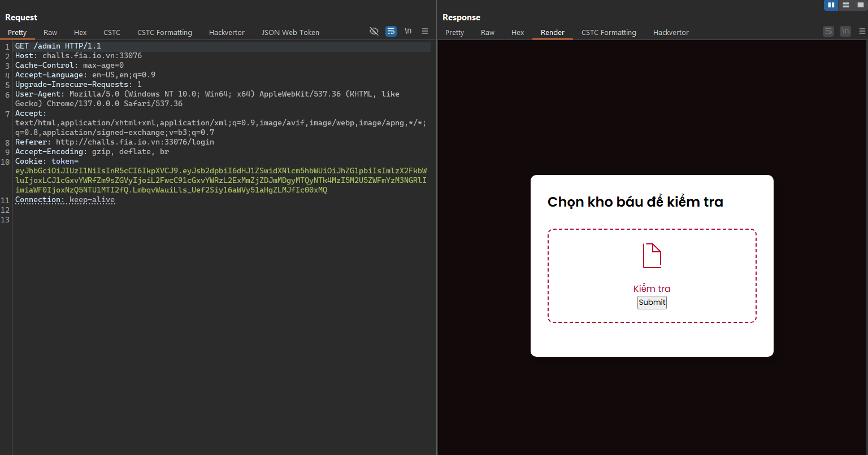Viewport: 868px width, 455px height.
Task: Click line number 12 in request editor
Action: (x=5, y=210)
